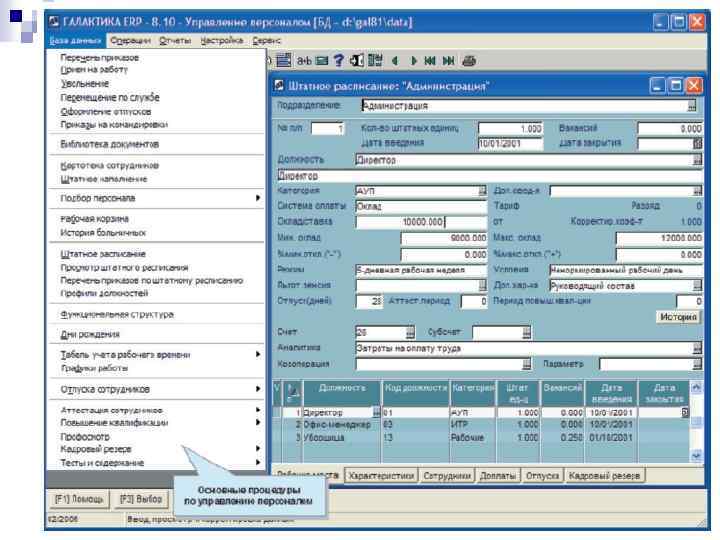
Task: Select the Офис-менеджер table row
Action: pyautogui.click(x=481, y=424)
